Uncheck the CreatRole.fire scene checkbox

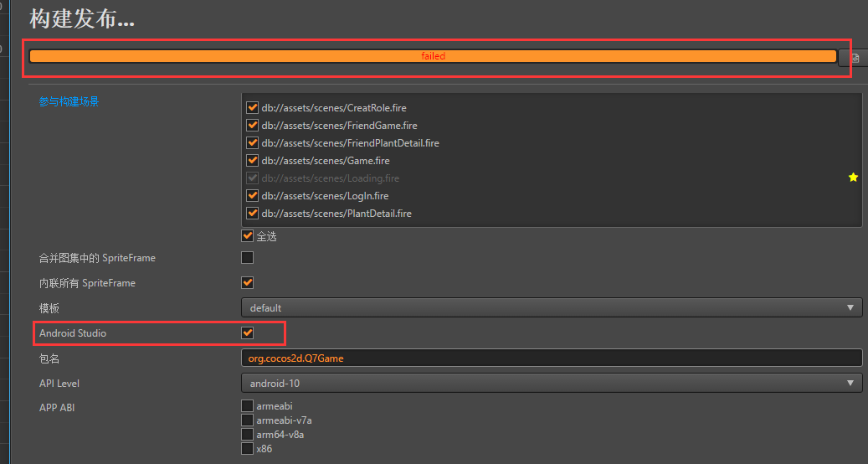(x=253, y=107)
